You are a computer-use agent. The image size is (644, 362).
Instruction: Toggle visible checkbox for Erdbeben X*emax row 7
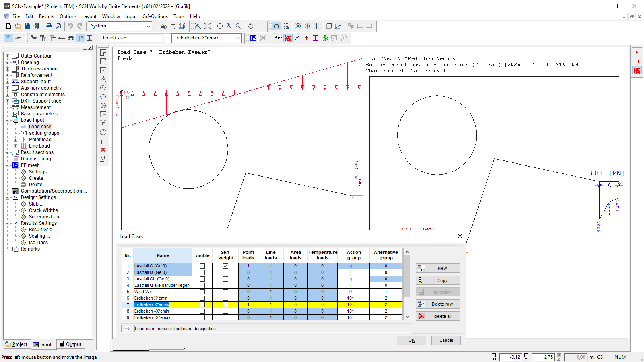pyautogui.click(x=202, y=304)
